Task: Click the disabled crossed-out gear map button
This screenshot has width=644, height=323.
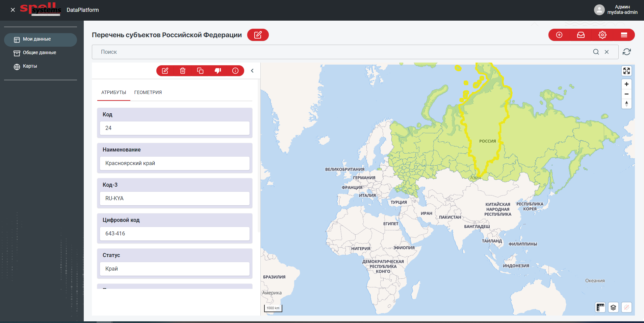Action: tap(626, 307)
